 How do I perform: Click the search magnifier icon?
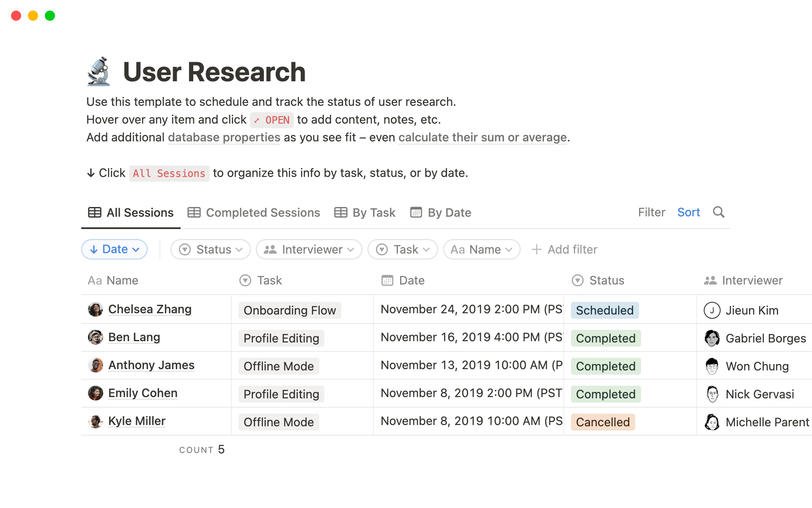719,212
